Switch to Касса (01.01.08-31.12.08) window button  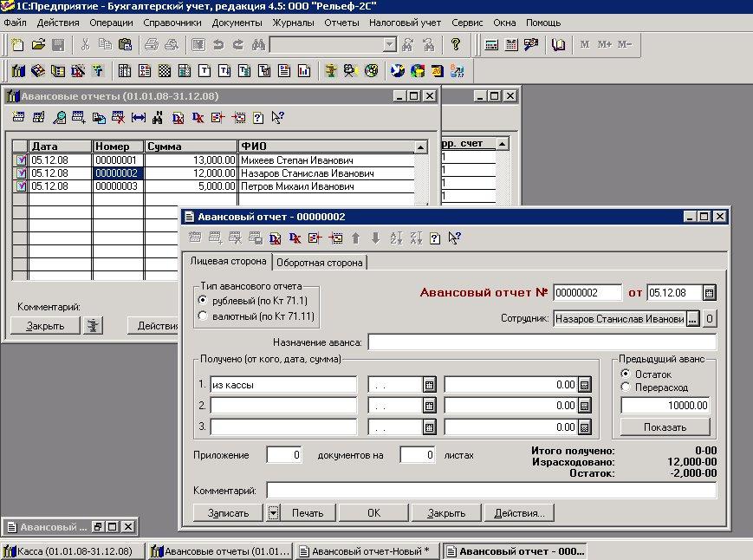73,551
